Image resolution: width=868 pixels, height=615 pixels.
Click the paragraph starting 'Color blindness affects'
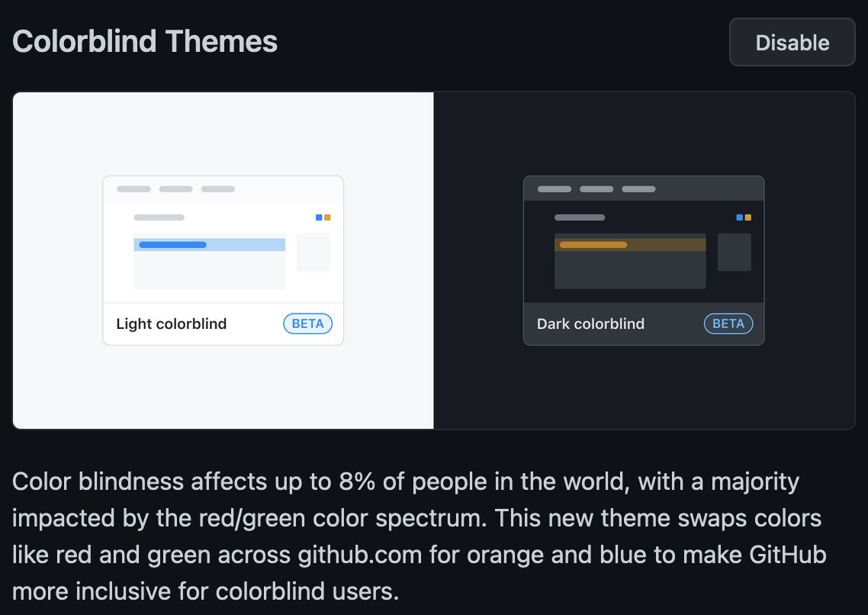coord(419,536)
